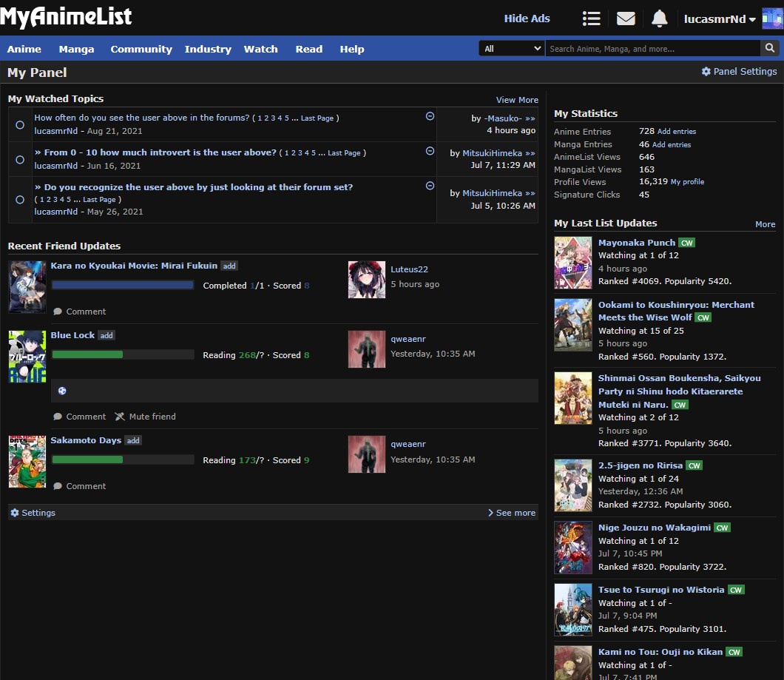Open Luteus22's avatar thumbnail
This screenshot has width=784, height=680.
[367, 279]
